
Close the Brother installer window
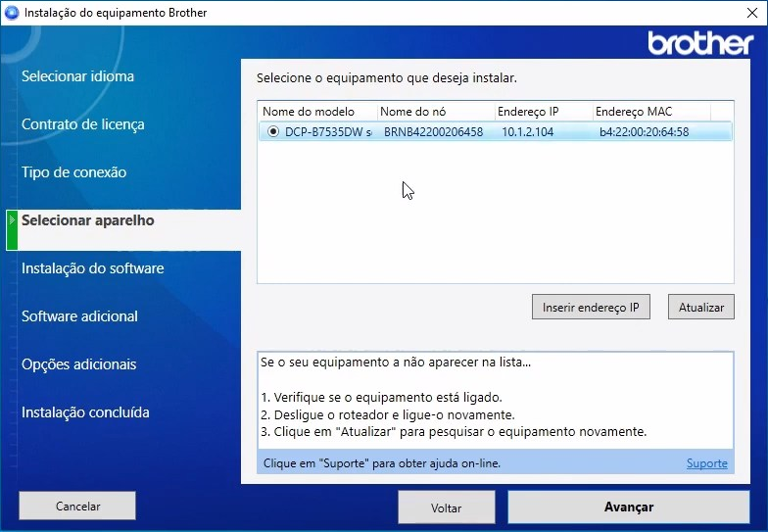click(752, 13)
